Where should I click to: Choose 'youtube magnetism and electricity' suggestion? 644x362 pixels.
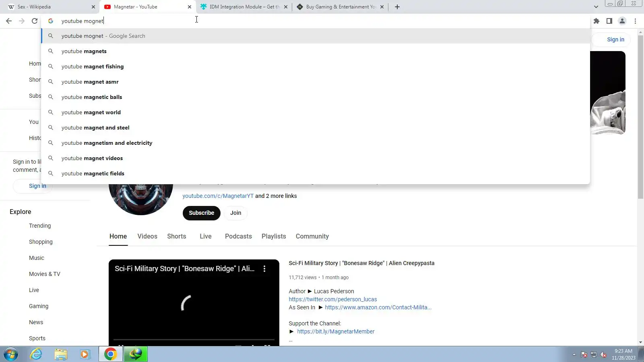[316, 143]
